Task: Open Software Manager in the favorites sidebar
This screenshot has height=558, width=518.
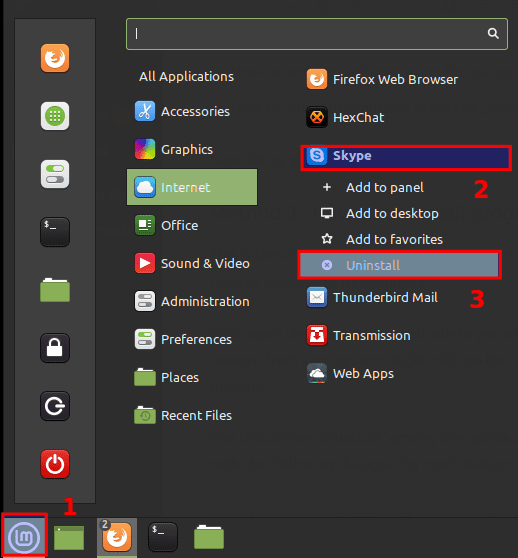Action: pyautogui.click(x=55, y=116)
